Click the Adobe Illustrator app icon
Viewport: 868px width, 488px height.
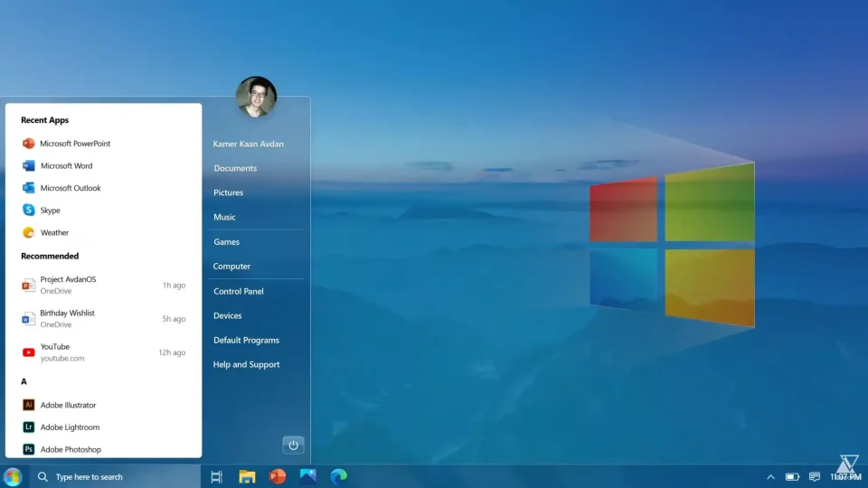(x=29, y=405)
